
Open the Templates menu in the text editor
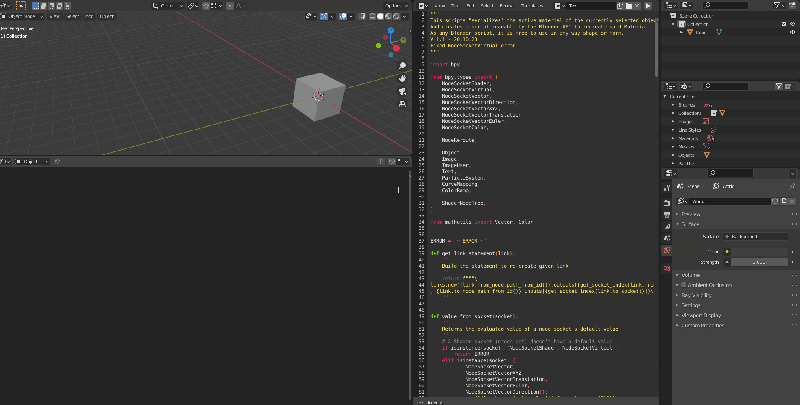coord(532,6)
